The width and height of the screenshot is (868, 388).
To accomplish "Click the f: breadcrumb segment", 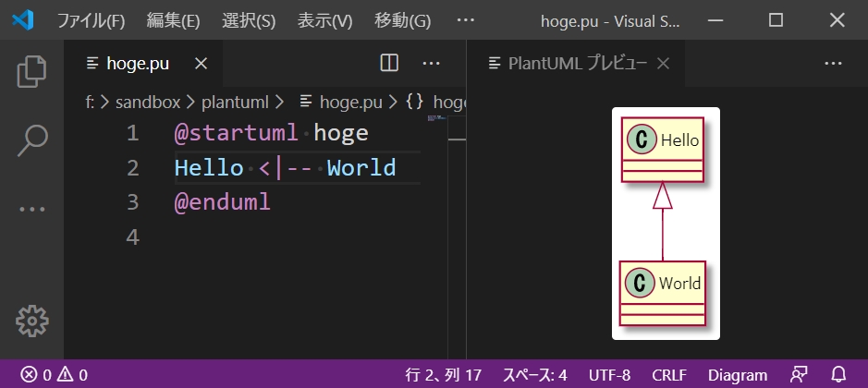I will (90, 103).
